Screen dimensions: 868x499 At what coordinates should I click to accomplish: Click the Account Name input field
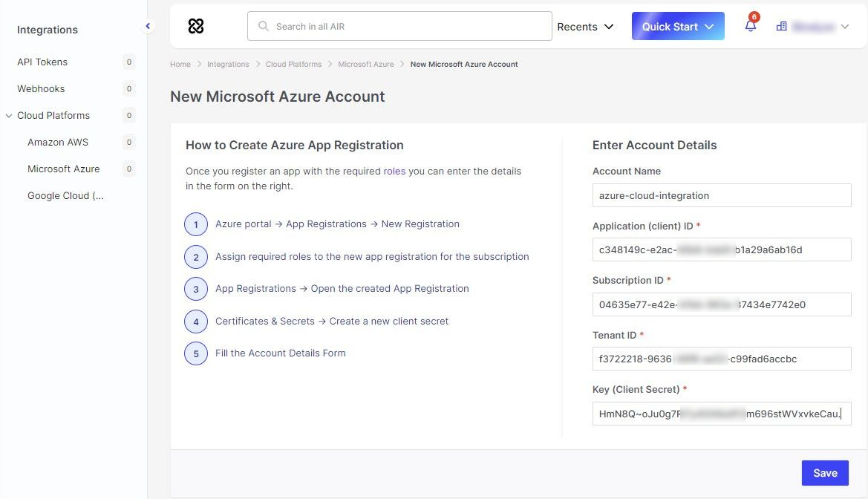tap(721, 195)
